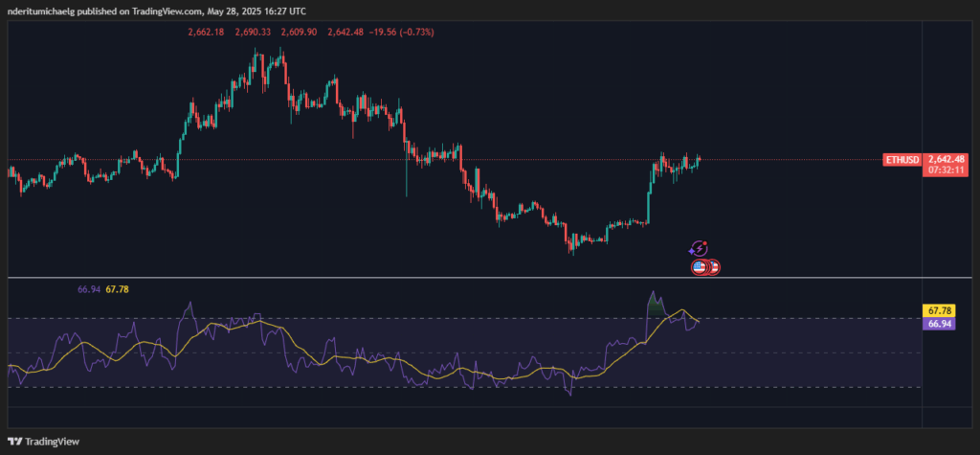Select the high value 2,690.33
The image size is (980, 455).
click(x=251, y=33)
